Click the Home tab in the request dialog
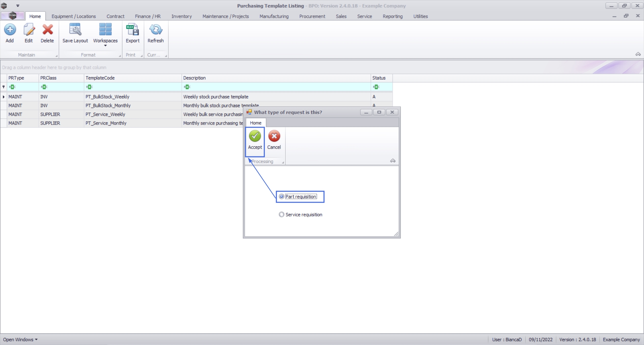Image resolution: width=644 pixels, height=345 pixels. pos(256,123)
